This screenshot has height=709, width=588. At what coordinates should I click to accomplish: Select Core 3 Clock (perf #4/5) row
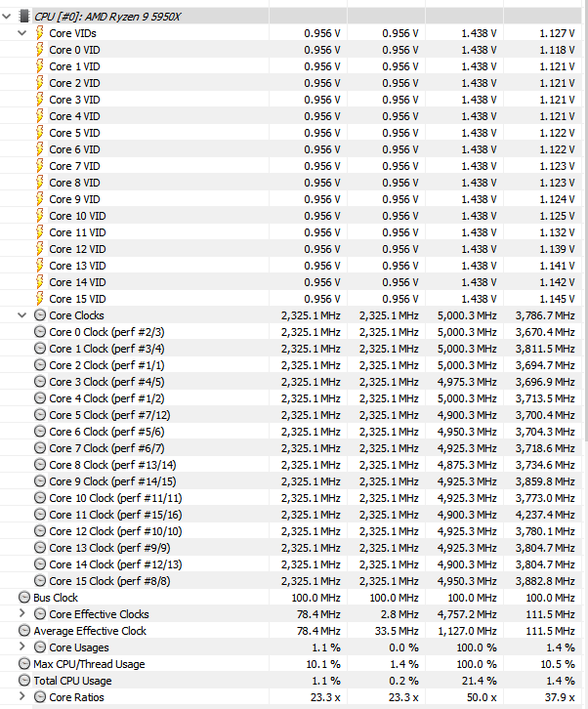tap(106, 382)
